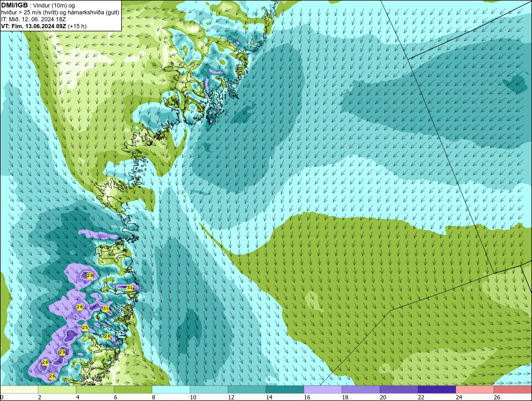Click the 'DMI/IGB : Vindur (10m) og' title line
Screen dimensions: 532x401
[x=38, y=5]
